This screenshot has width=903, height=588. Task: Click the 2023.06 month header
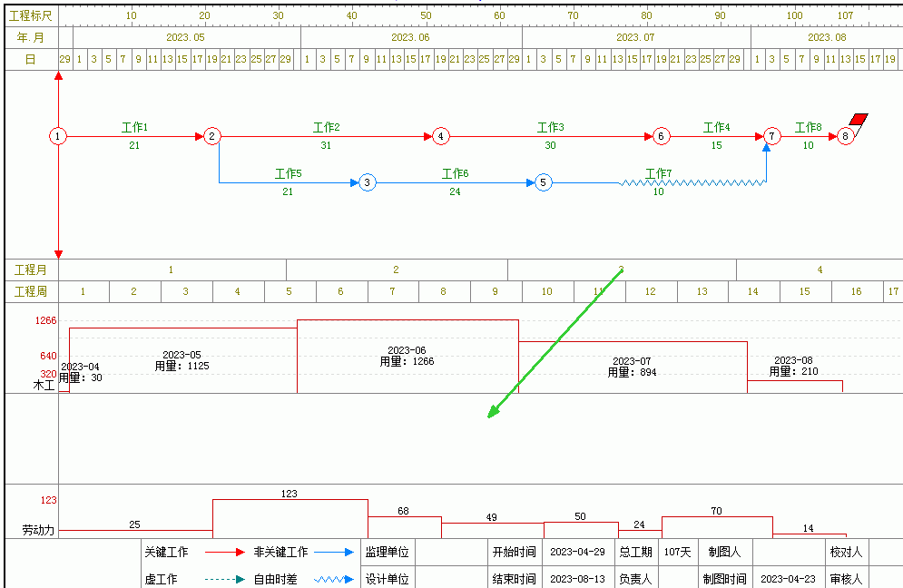pyautogui.click(x=410, y=37)
